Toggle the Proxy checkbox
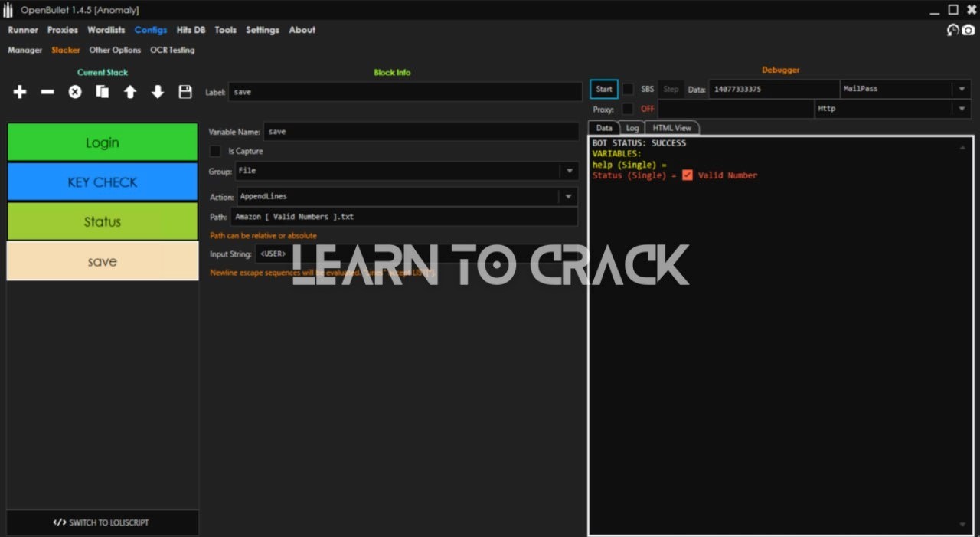Image resolution: width=980 pixels, height=537 pixels. pyautogui.click(x=628, y=109)
